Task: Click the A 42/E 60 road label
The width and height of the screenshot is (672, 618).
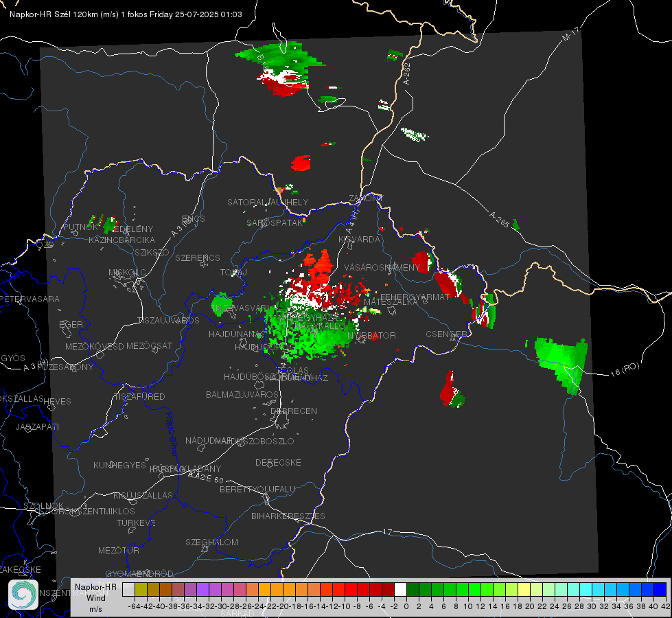Action: (206, 477)
